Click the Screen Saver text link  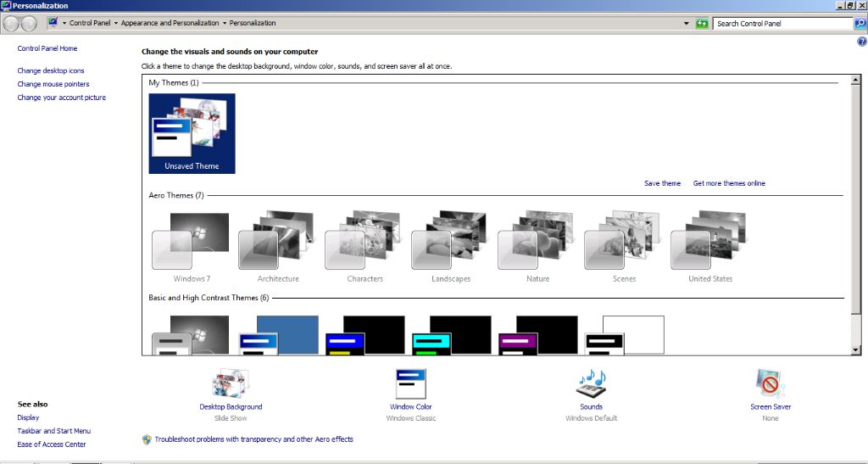(771, 407)
